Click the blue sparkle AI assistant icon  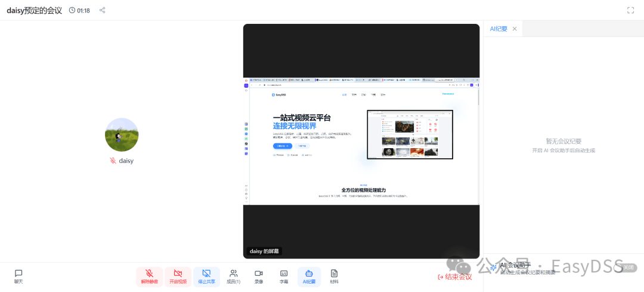click(493, 268)
